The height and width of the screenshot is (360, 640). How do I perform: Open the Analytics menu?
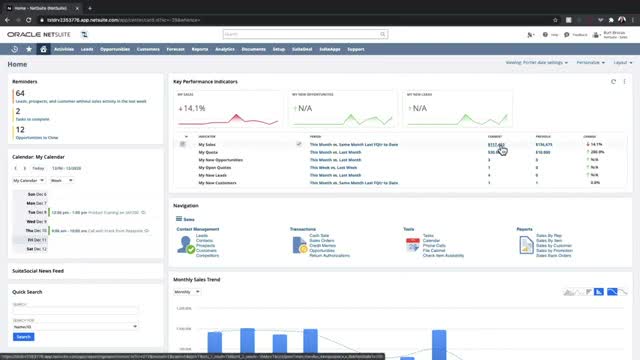225,49
